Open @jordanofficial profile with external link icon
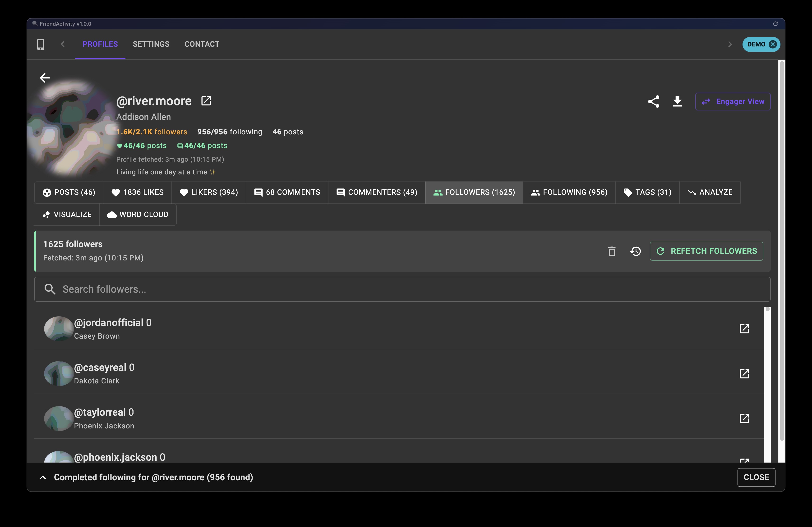Image resolution: width=812 pixels, height=527 pixels. click(x=744, y=329)
